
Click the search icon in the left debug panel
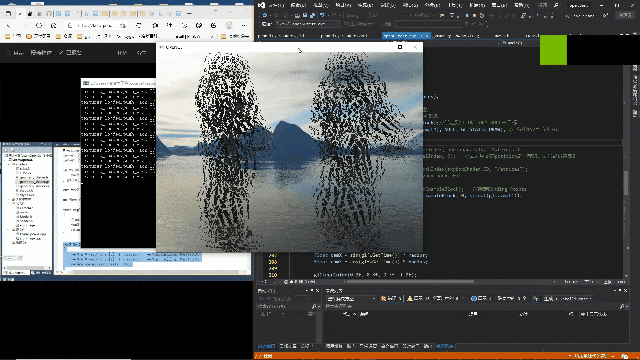tap(314, 306)
